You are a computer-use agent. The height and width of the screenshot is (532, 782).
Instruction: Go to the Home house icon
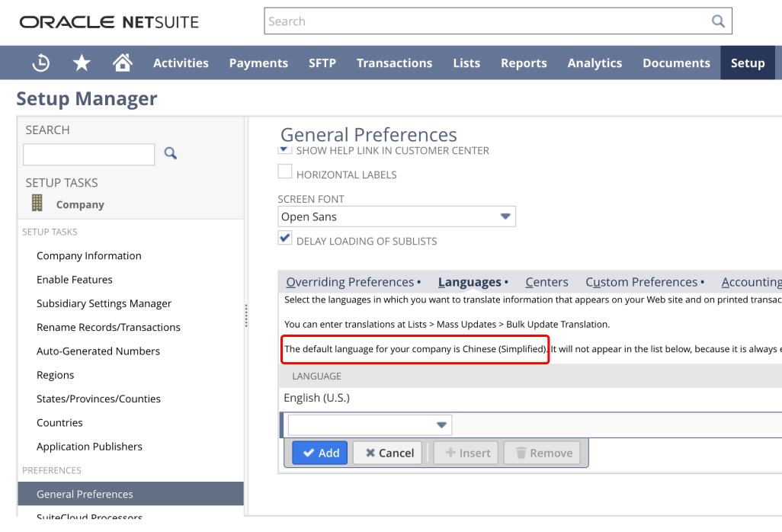[122, 62]
